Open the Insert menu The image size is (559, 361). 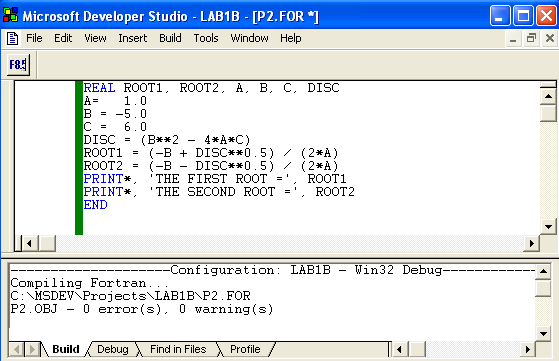point(133,38)
